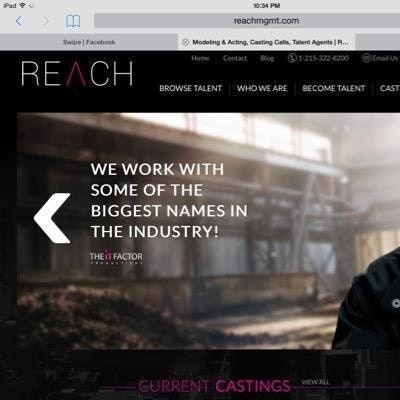Viewport: 400px width, 400px height.
Task: Tap the reachmgmt.com address bar
Action: coord(247,21)
